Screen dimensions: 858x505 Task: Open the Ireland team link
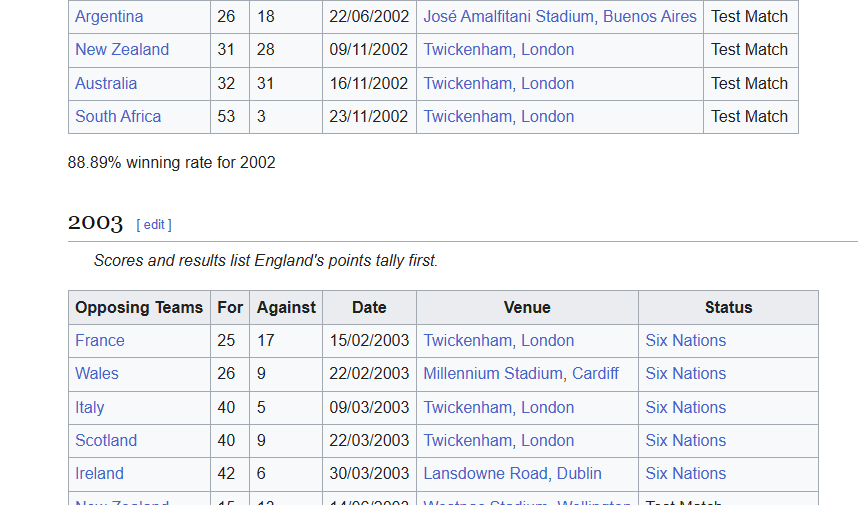click(100, 473)
